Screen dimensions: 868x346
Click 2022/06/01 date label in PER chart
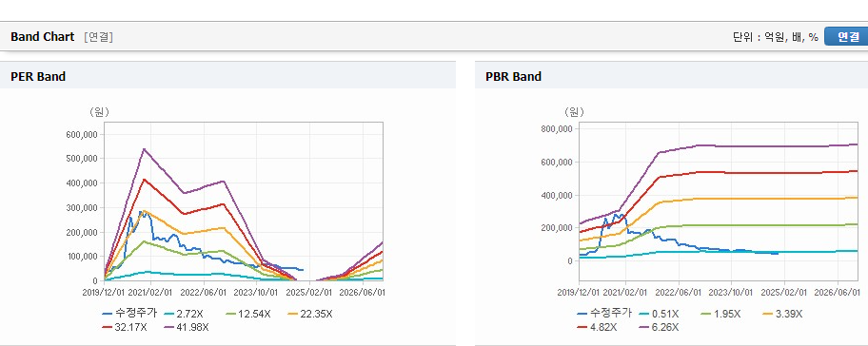pos(205,292)
